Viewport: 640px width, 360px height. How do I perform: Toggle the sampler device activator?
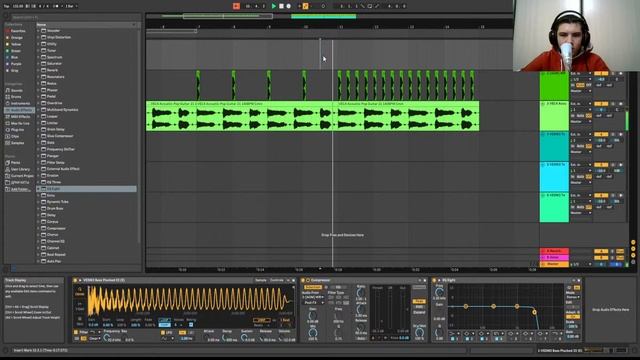click(75, 280)
